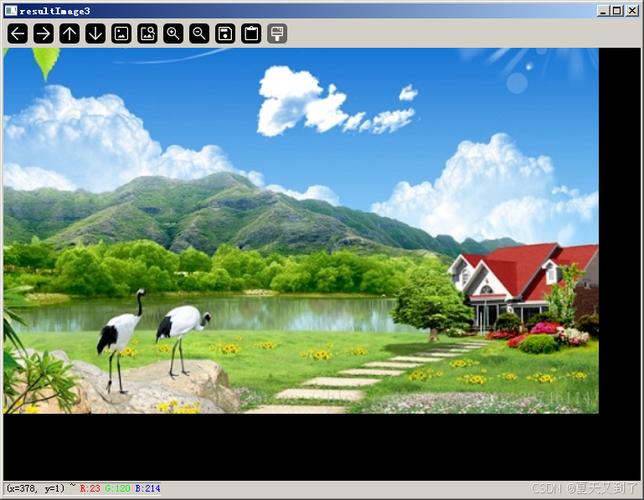Open the display properties paintbrush icon
Viewport: 644px width, 500px height.
point(277,34)
